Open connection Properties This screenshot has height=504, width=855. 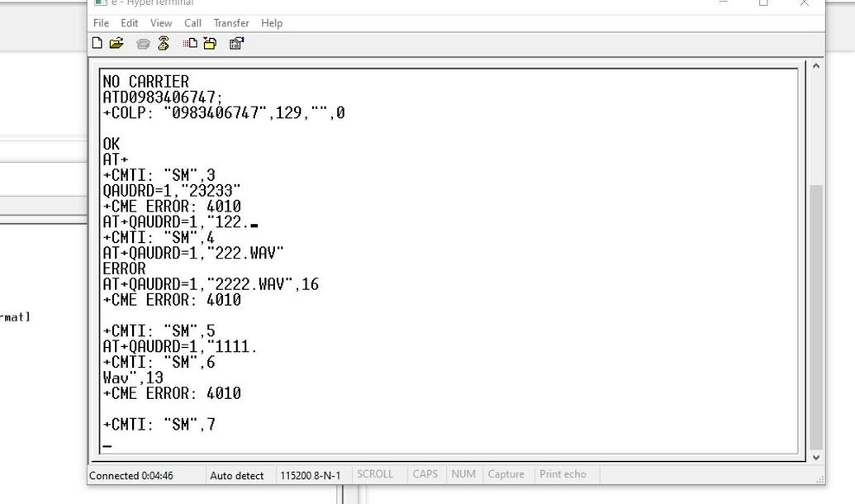click(236, 43)
